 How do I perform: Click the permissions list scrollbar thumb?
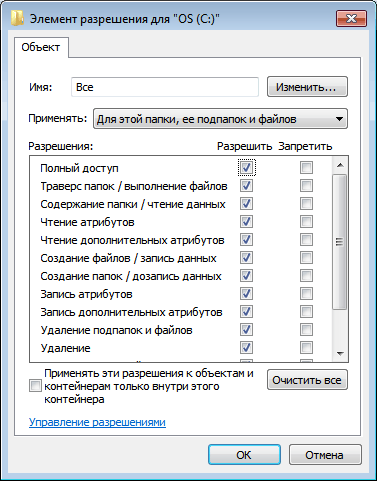pyautogui.click(x=340, y=242)
